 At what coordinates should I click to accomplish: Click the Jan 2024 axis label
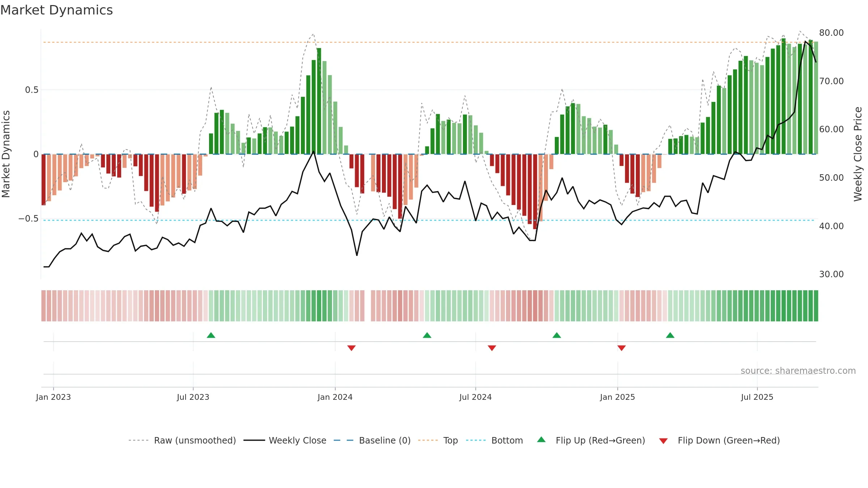(335, 397)
